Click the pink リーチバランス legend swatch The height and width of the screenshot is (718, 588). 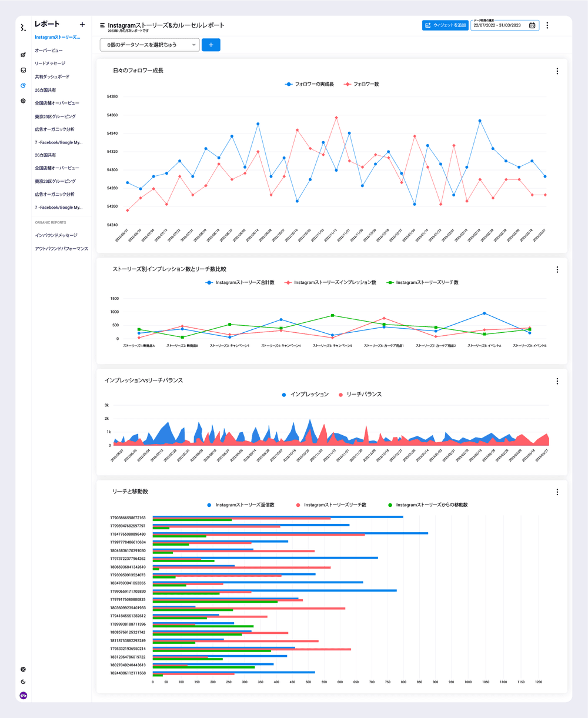[340, 395]
